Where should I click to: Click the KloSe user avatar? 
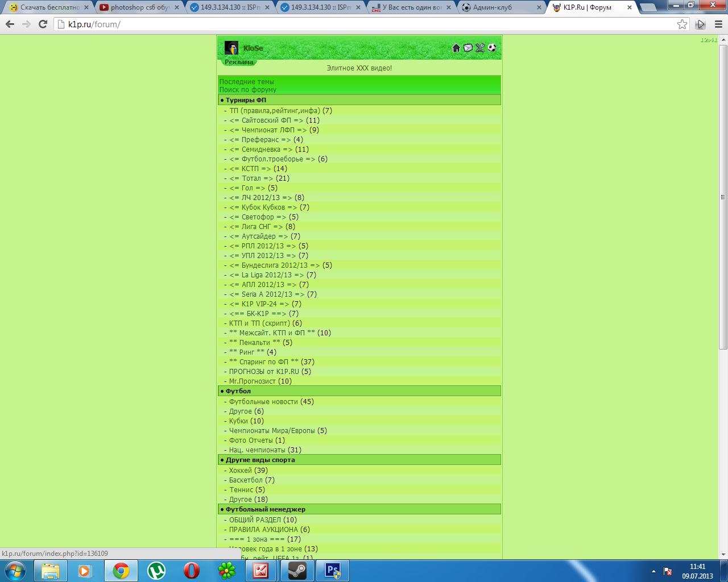[231, 48]
